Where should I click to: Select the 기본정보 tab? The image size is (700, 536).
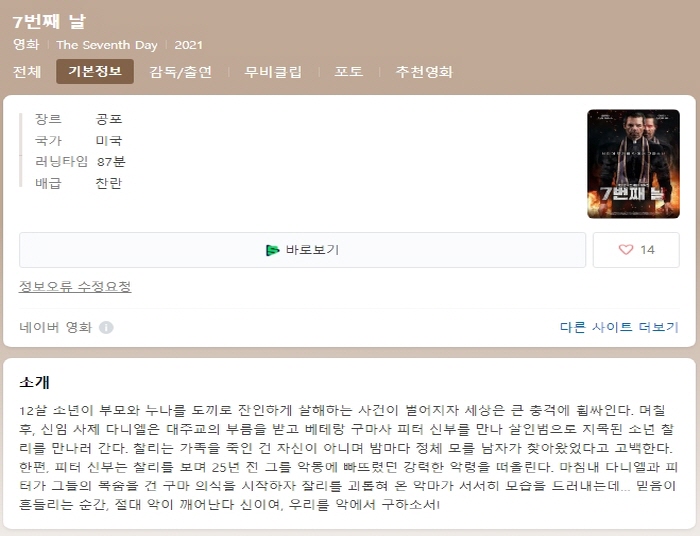(x=95, y=71)
